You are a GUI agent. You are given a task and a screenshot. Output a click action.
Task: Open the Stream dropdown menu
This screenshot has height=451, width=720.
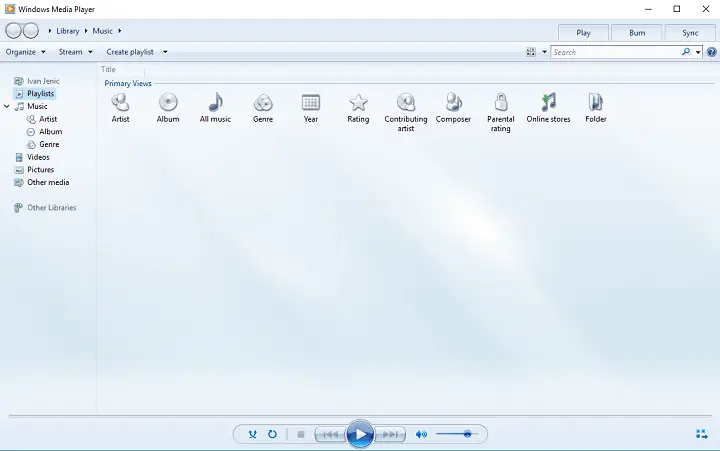click(75, 52)
